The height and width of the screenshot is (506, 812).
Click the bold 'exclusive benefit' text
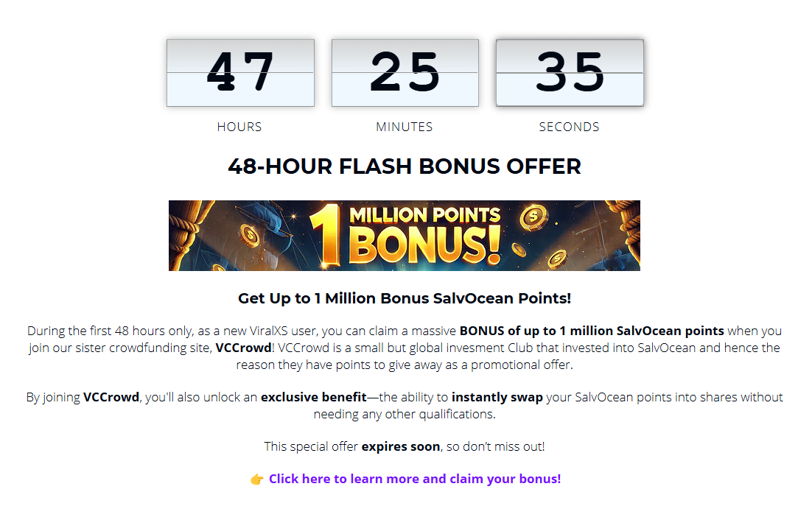pos(314,397)
